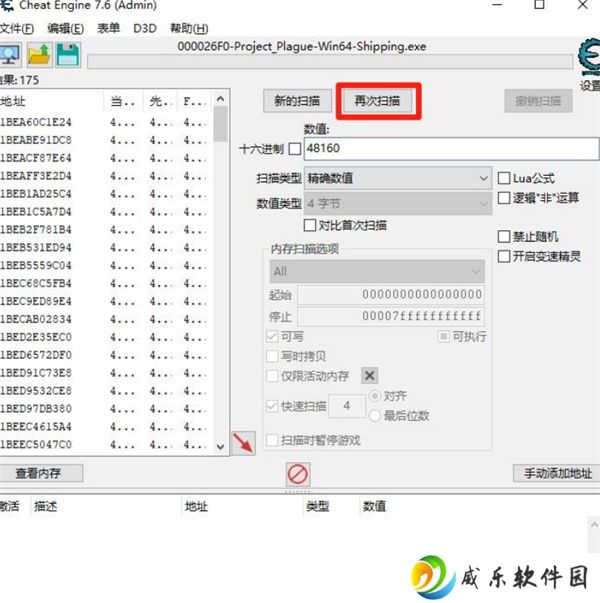Click the 再次扫描 button
Viewport: 600px width, 603px height.
point(377,101)
